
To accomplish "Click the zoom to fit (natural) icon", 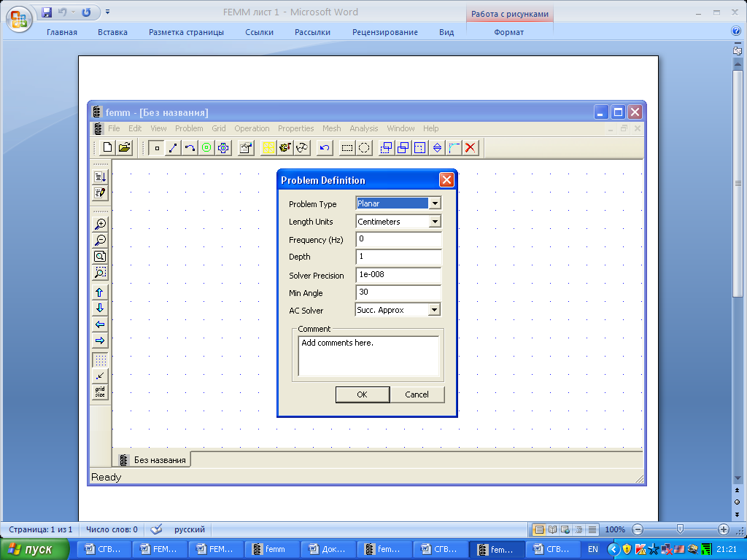I will (100, 256).
